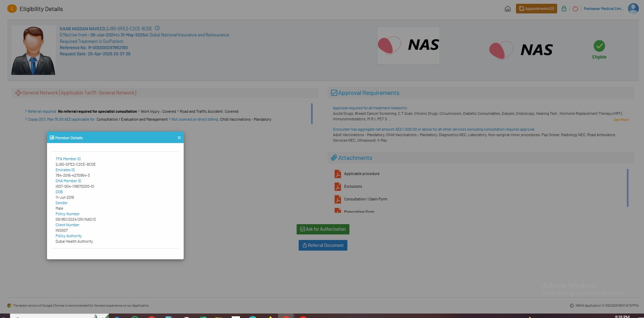
Task: Close the Member Details popup
Action: (x=179, y=138)
